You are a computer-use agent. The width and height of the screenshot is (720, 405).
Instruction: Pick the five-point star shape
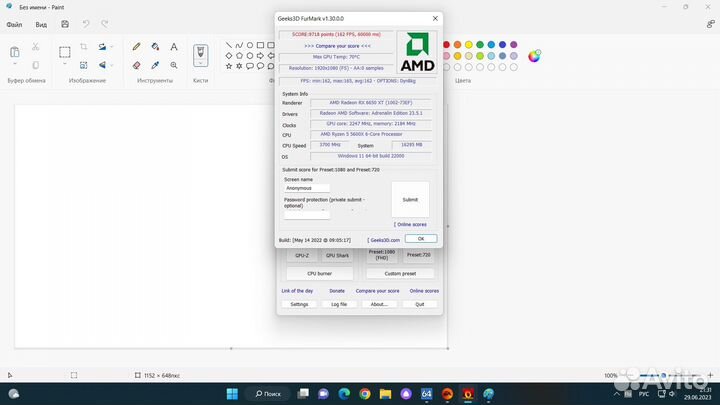pos(229,66)
